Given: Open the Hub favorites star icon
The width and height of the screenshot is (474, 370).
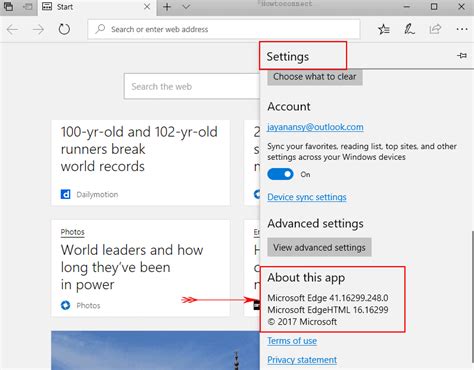Looking at the screenshot, I should [x=384, y=29].
